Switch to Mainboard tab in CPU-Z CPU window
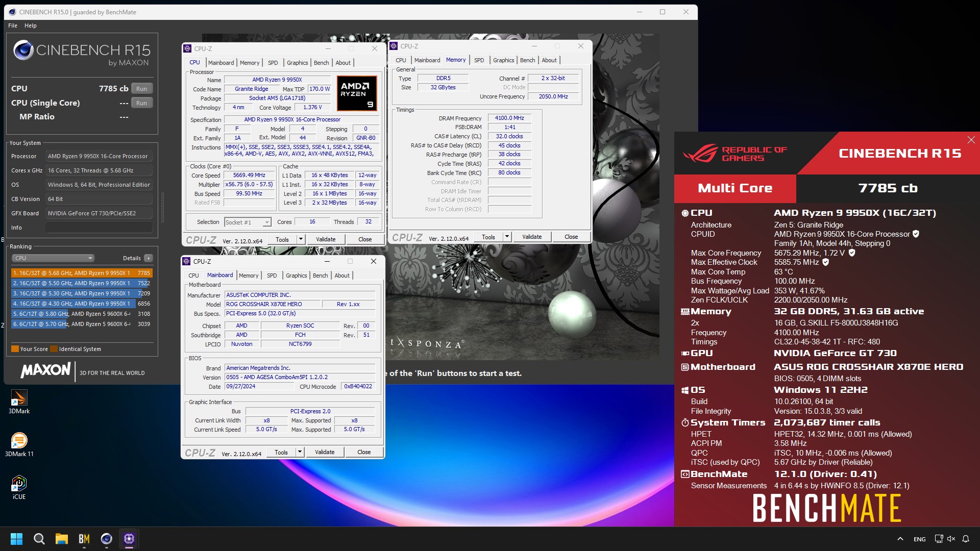Image resolution: width=980 pixels, height=551 pixels. [x=221, y=63]
